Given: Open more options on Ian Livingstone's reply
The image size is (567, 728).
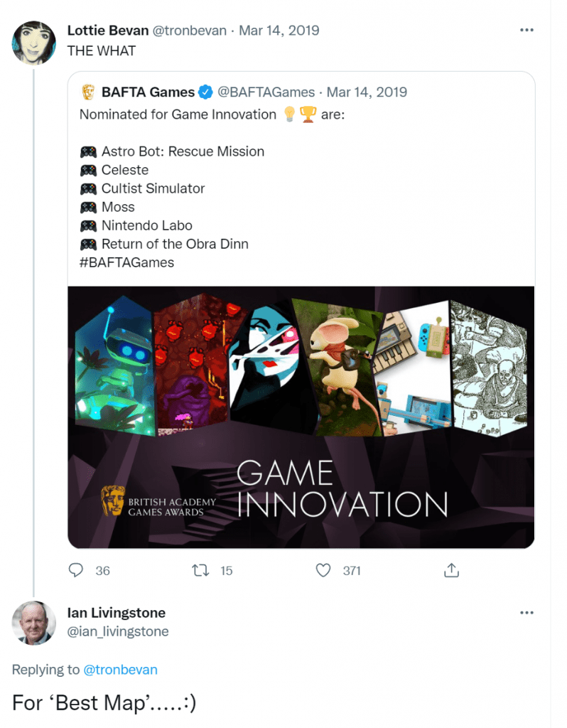Looking at the screenshot, I should [x=526, y=612].
